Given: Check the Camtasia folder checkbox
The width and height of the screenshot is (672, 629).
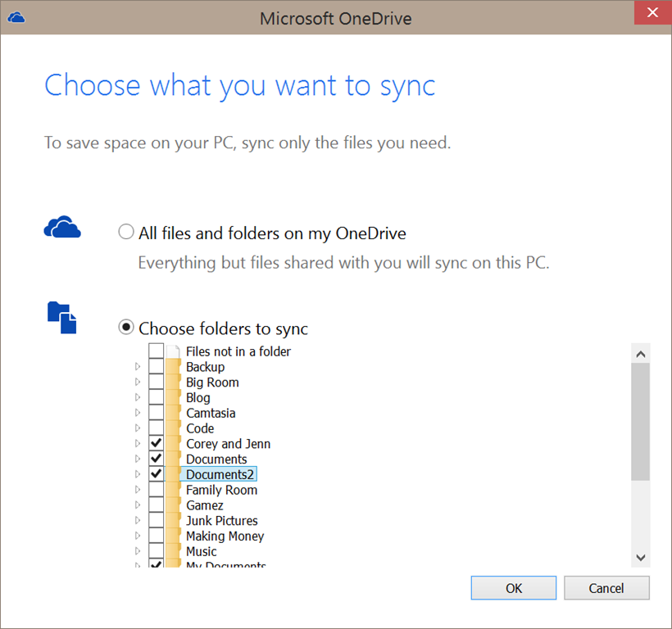Looking at the screenshot, I should [156, 413].
